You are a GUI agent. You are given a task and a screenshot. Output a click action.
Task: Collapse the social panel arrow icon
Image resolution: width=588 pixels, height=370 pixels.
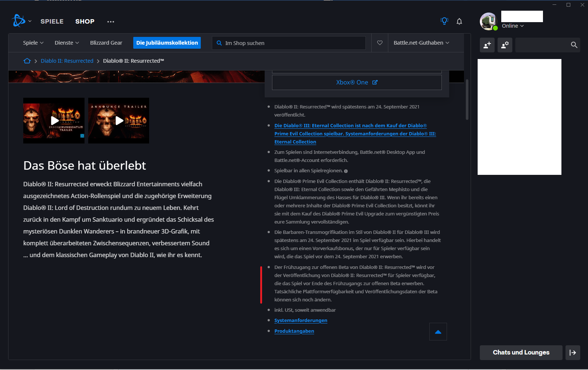click(573, 353)
